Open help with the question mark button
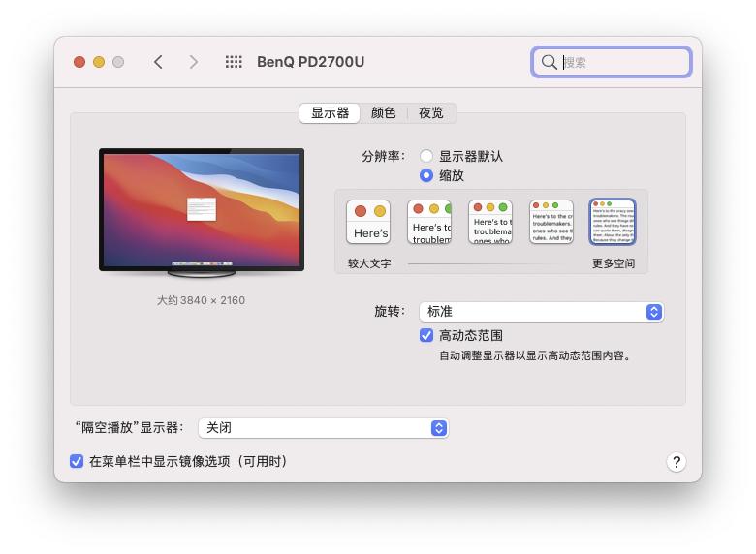This screenshot has height=554, width=756. point(677,462)
